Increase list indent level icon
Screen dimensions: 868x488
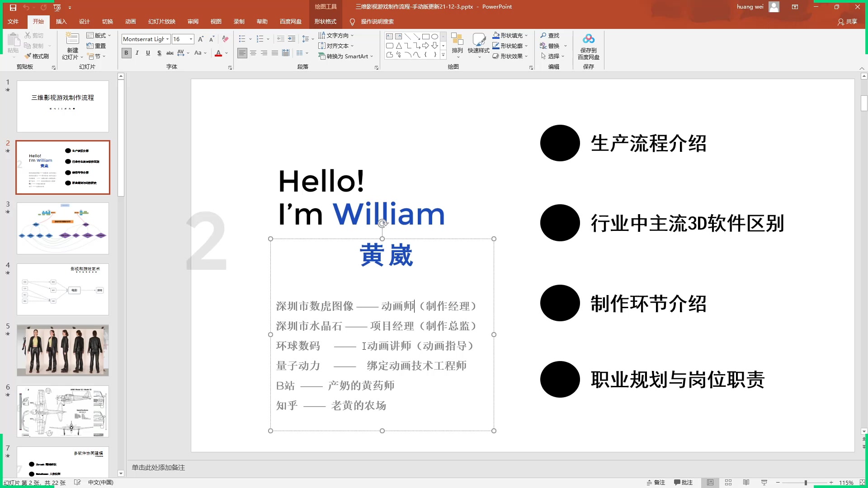pyautogui.click(x=292, y=39)
